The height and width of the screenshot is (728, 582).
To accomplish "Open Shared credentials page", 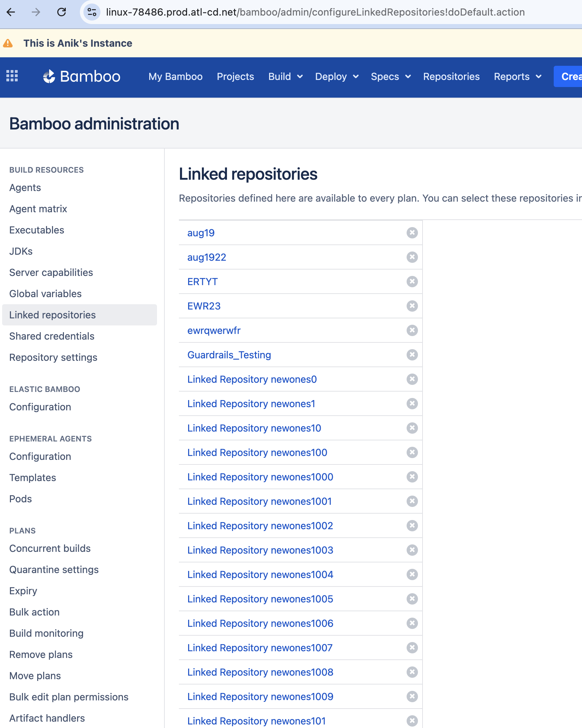I will [x=52, y=336].
